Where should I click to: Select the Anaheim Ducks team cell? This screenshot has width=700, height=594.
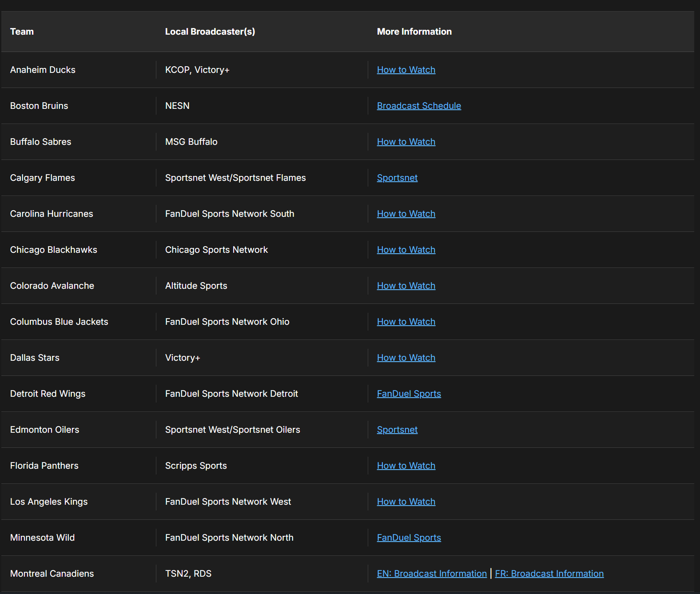(x=79, y=70)
